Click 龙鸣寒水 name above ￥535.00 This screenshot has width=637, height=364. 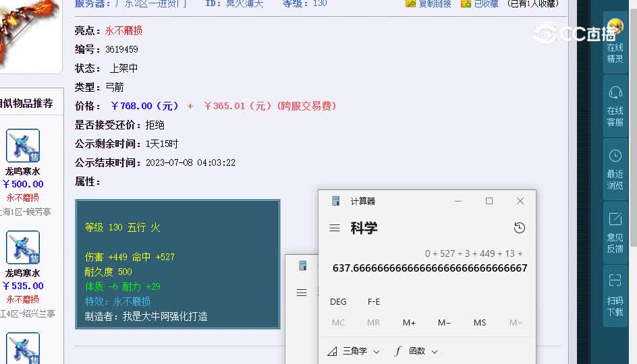22,273
